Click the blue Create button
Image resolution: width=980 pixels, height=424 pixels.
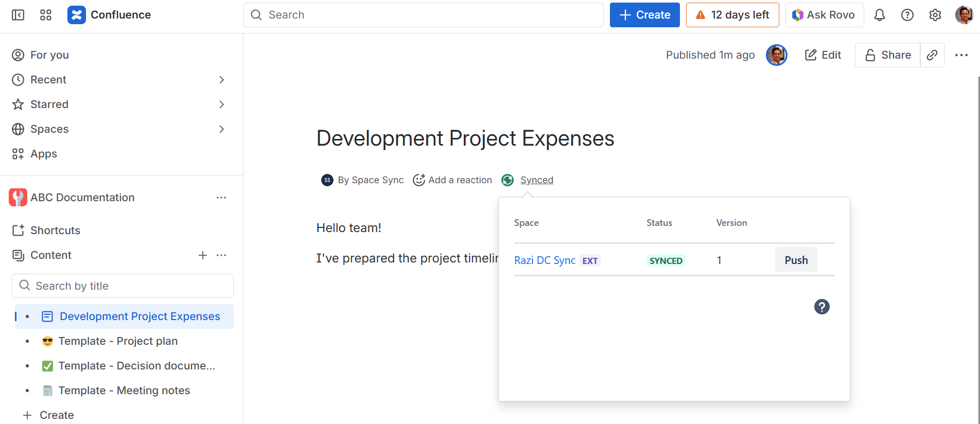[x=644, y=15]
